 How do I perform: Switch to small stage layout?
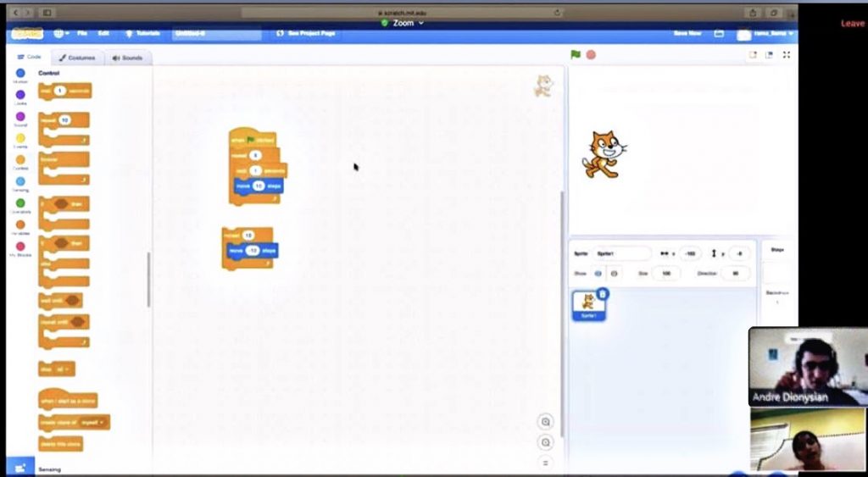(752, 55)
